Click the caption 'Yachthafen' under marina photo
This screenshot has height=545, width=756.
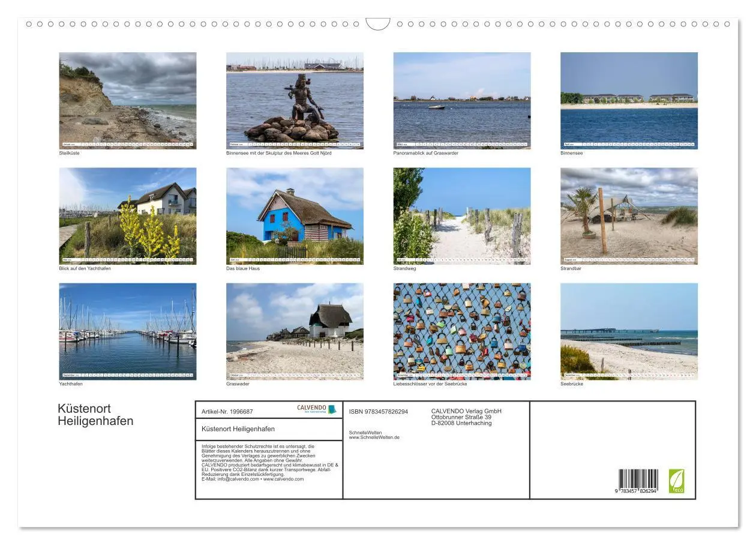[x=71, y=384]
